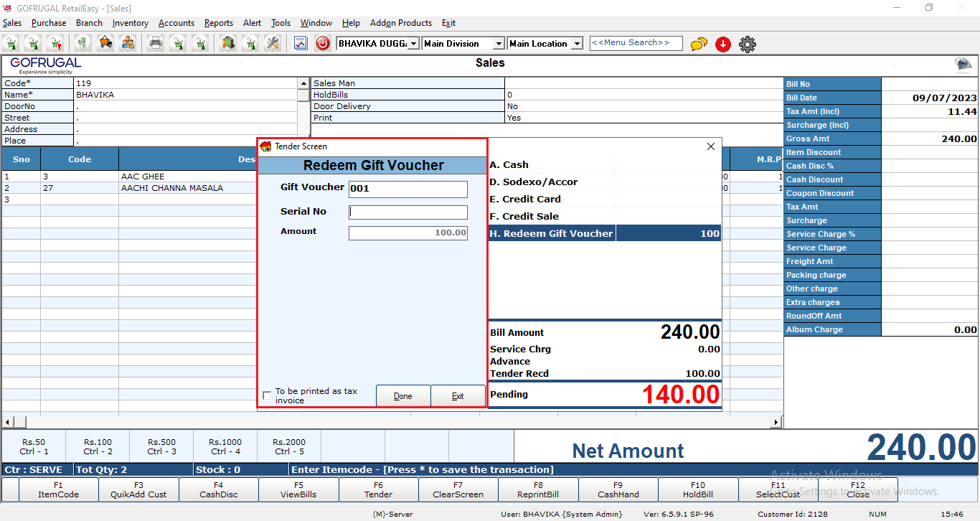Expand the BHAVIKA DUGGA user dropdown
980x521 pixels.
pos(413,44)
